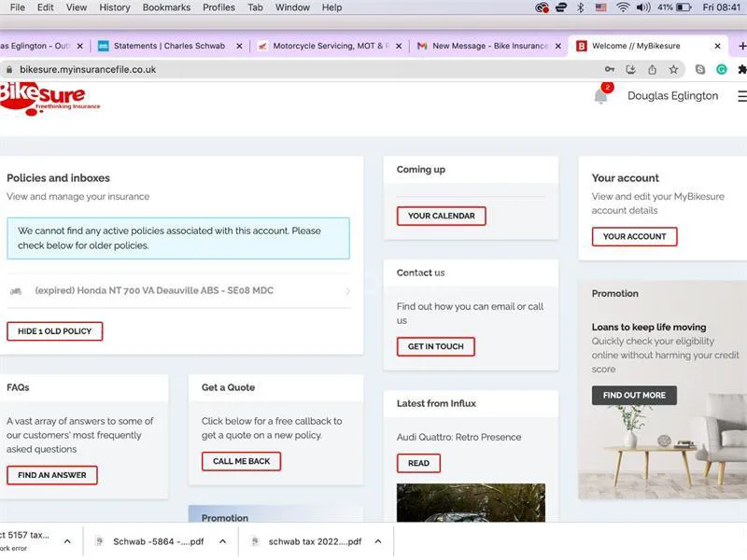Click the site padlock icon
This screenshot has width=747, height=560.
tap(9, 69)
